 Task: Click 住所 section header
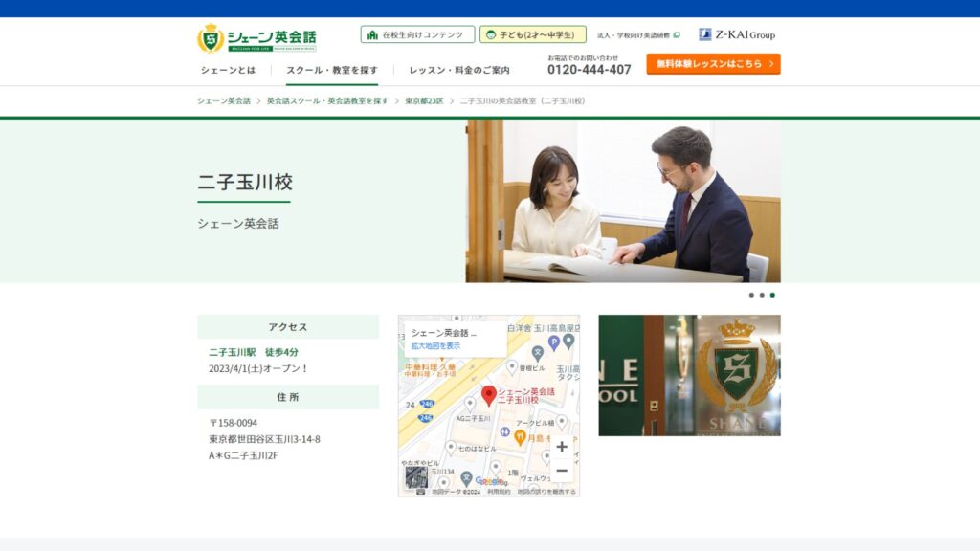288,397
